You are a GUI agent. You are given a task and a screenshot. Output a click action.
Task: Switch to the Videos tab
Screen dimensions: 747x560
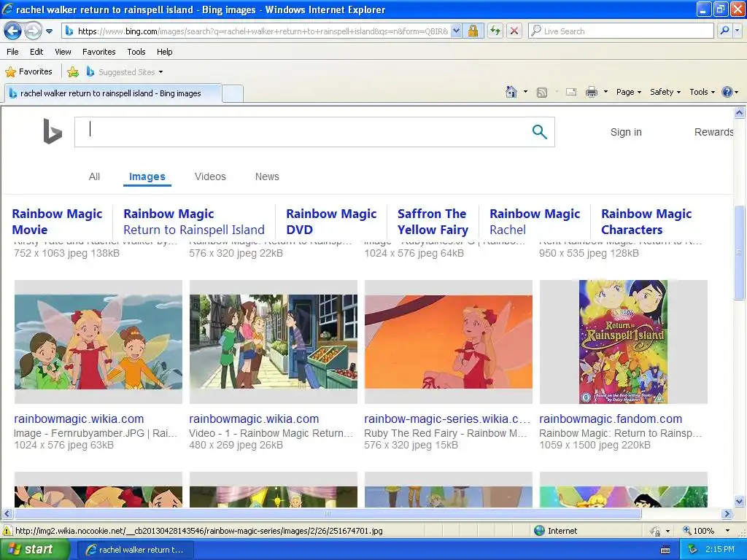tap(210, 176)
